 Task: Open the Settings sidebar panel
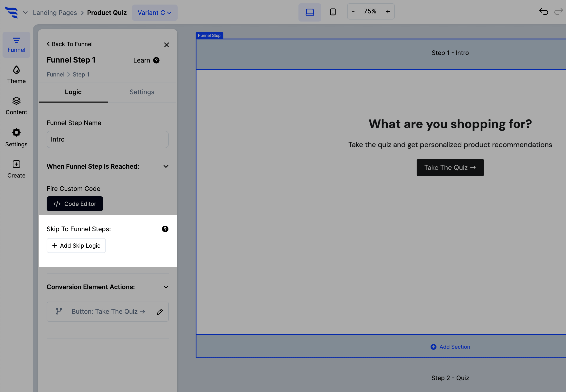[16, 138]
